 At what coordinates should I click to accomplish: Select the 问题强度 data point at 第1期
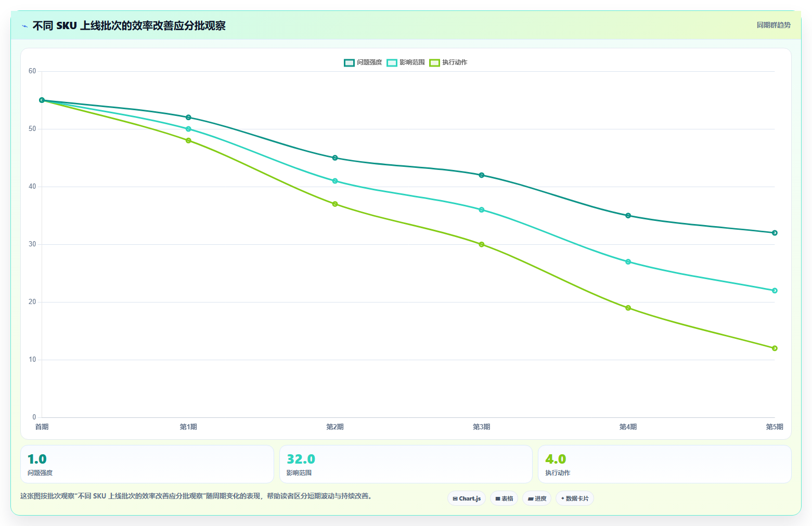[x=188, y=117]
